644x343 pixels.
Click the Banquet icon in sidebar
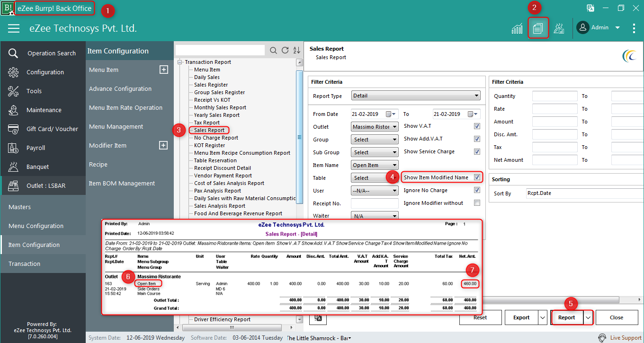(x=13, y=167)
